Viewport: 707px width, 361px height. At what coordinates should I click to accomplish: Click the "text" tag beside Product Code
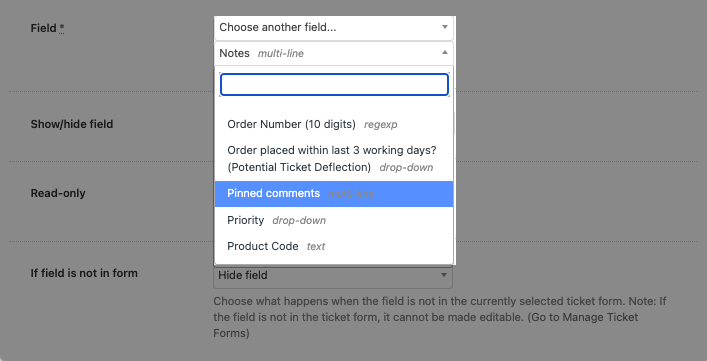click(316, 247)
